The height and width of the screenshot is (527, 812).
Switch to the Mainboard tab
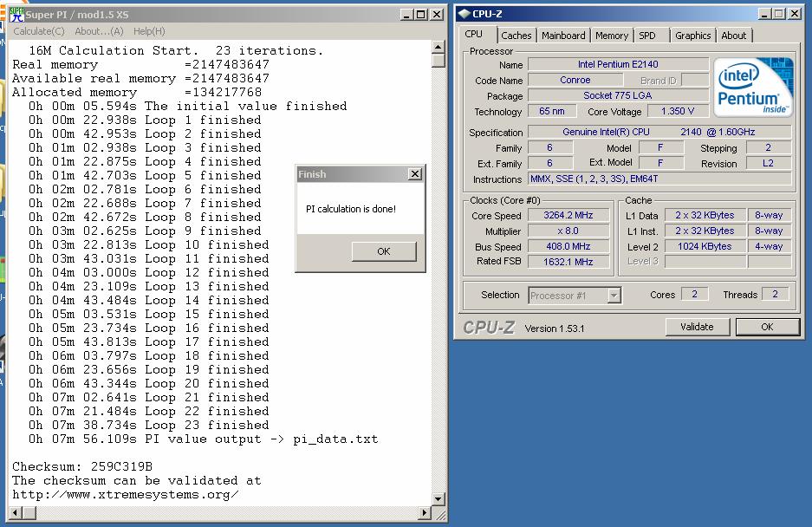(x=563, y=36)
